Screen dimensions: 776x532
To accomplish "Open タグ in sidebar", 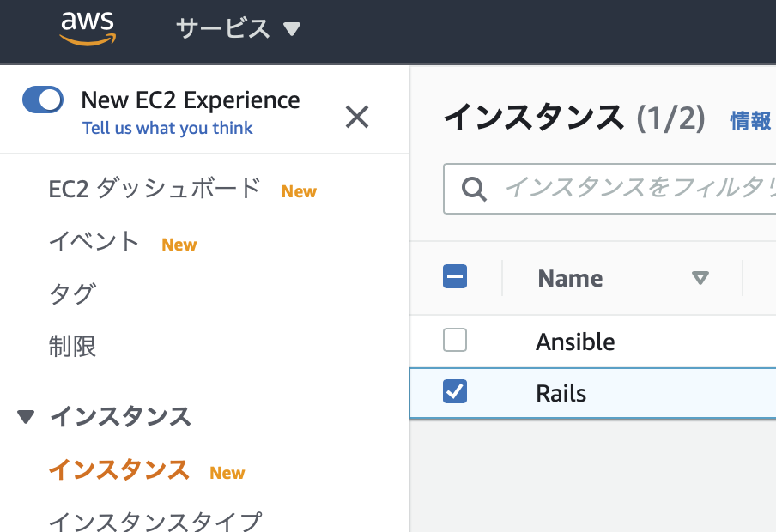I will pos(72,294).
